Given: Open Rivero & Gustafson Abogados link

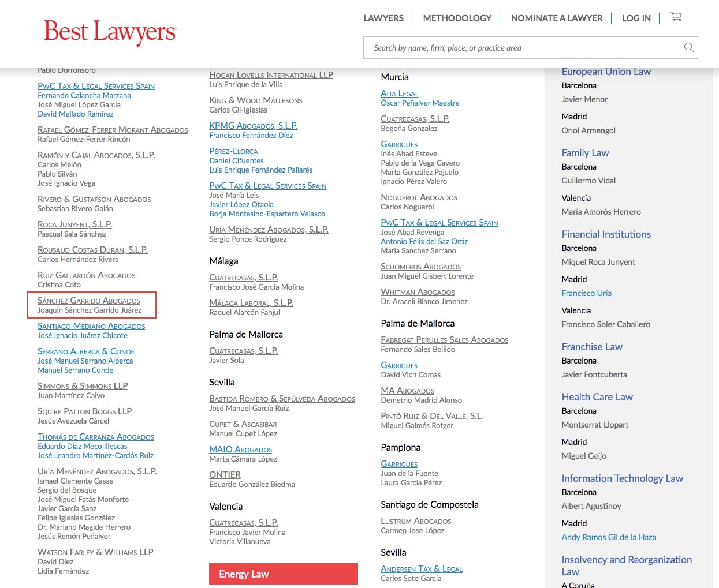Looking at the screenshot, I should point(94,199).
